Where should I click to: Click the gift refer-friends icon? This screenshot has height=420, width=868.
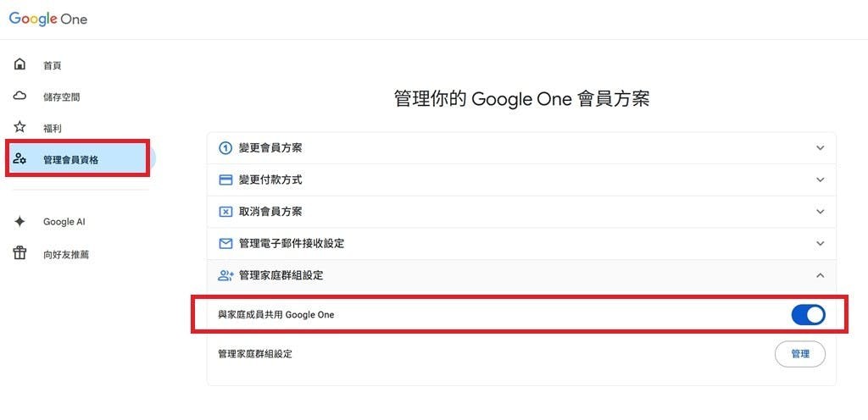pyautogui.click(x=20, y=253)
